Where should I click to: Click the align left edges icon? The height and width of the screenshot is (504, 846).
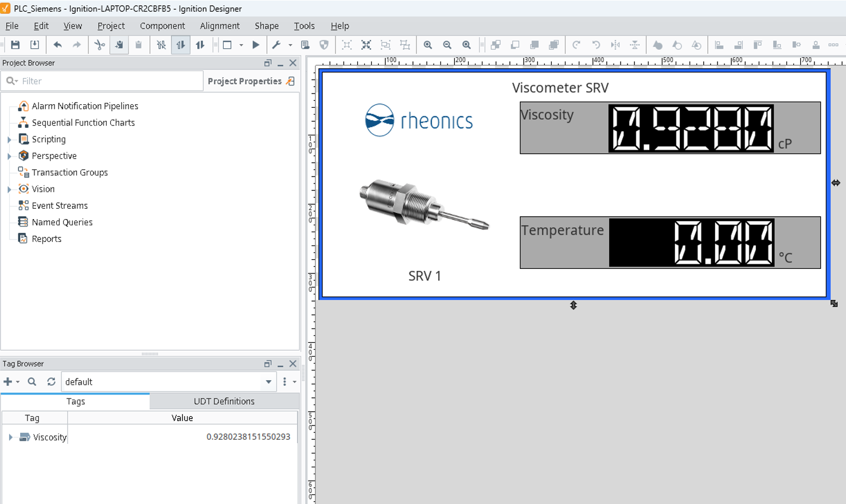(719, 45)
